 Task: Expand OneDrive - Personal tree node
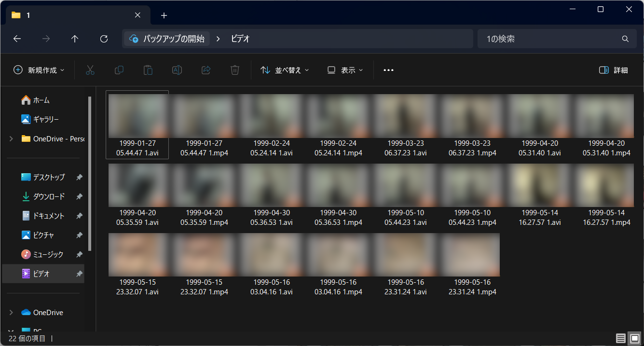11,138
